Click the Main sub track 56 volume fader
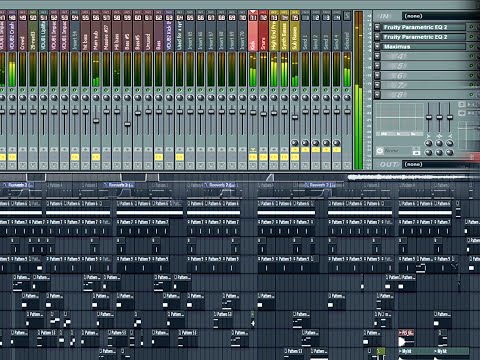This screenshot has width=480, height=360. (96, 121)
